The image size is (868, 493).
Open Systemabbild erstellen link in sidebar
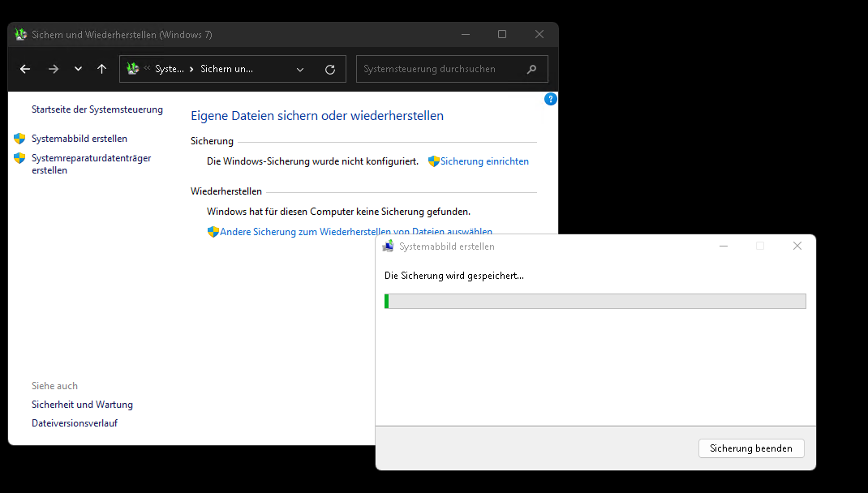click(79, 139)
